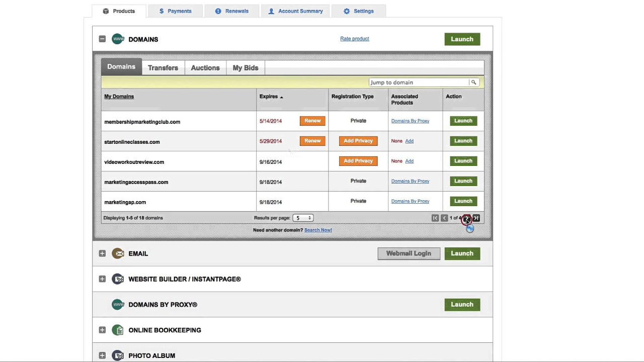This screenshot has width=644, height=362.
Task: Launch the DOMAINS product from header
Action: click(x=462, y=39)
